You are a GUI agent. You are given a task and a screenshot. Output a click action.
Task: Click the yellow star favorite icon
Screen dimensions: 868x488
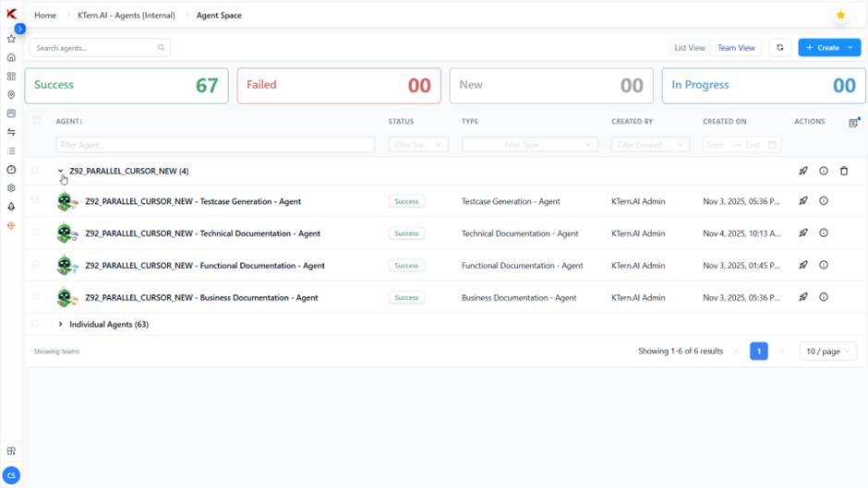click(840, 16)
